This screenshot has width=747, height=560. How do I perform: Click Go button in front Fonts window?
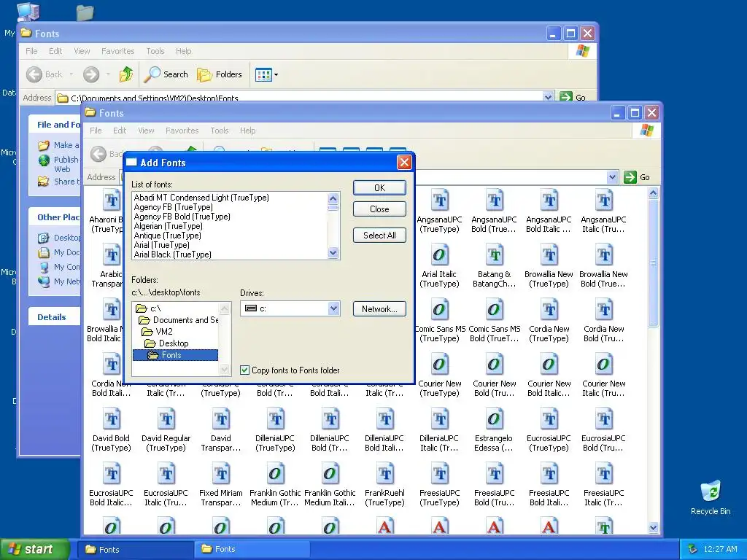[x=638, y=177]
